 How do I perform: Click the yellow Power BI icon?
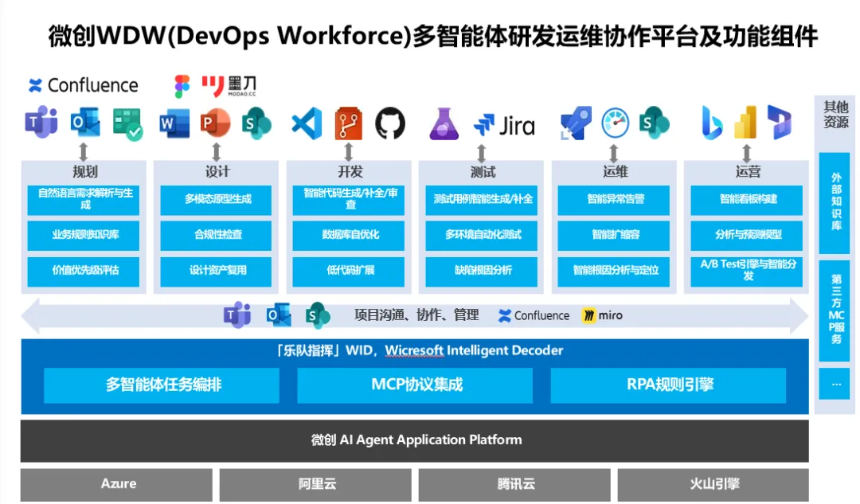pos(745,122)
